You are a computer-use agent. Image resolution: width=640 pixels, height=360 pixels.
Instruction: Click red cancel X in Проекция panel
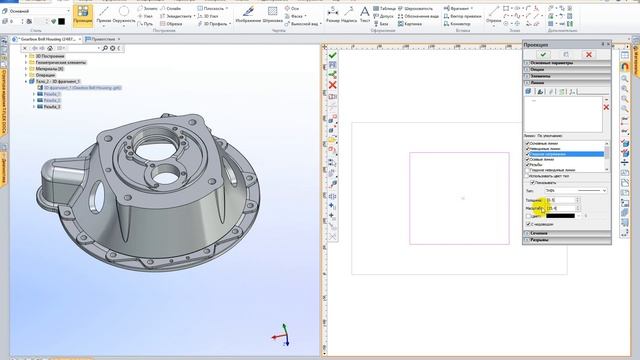(589, 54)
